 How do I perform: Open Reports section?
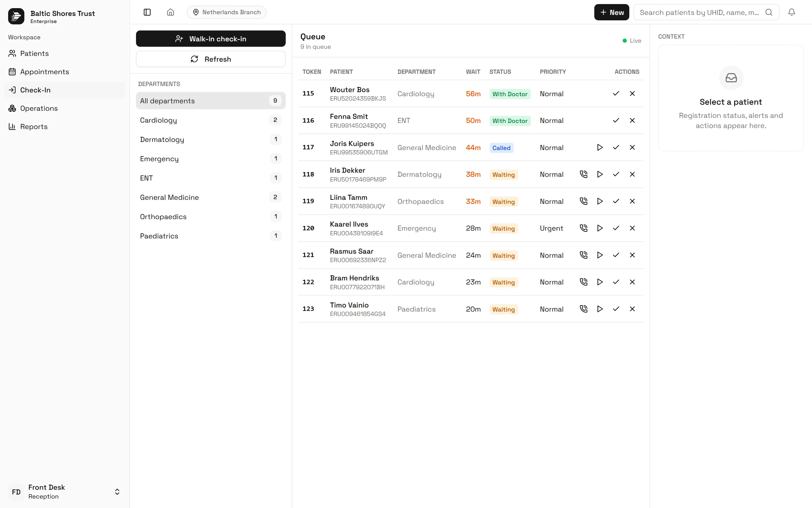click(65, 127)
